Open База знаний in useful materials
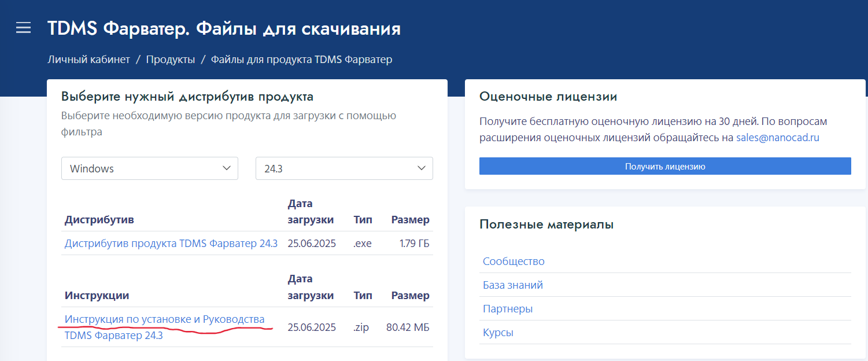This screenshot has height=361, width=868. pos(512,285)
